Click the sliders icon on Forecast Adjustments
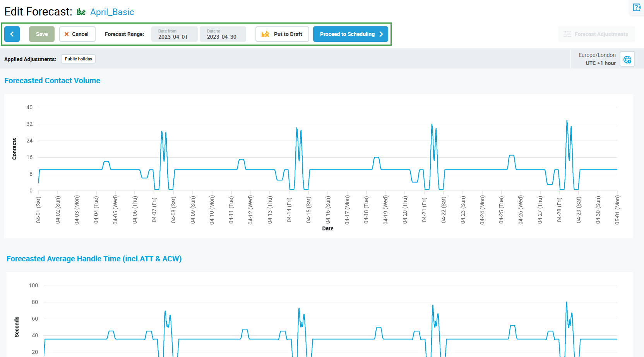644x357 pixels. pos(567,34)
